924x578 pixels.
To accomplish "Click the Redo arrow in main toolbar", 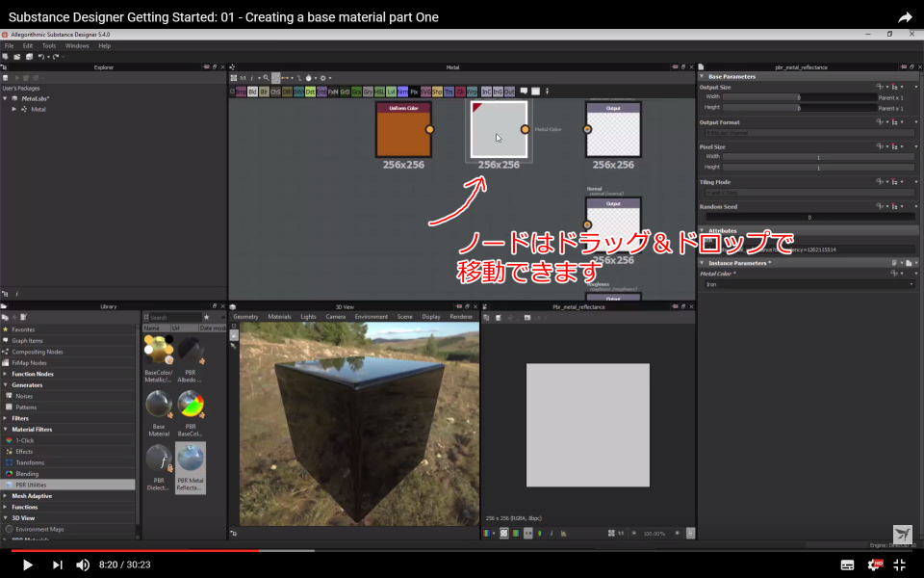I will (x=56, y=57).
